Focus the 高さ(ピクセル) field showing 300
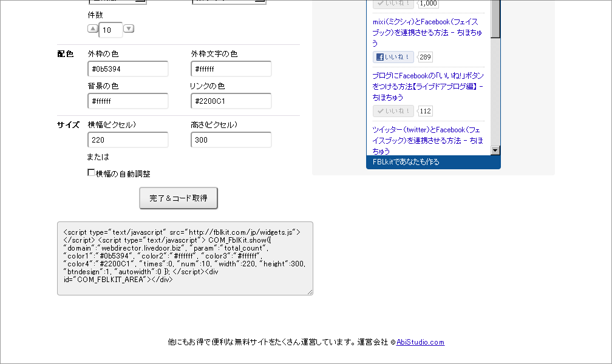Image resolution: width=612 pixels, height=364 pixels. [231, 140]
